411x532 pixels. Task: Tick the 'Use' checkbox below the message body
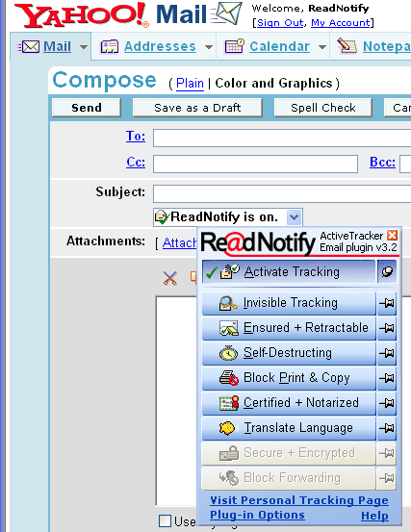[x=166, y=521]
